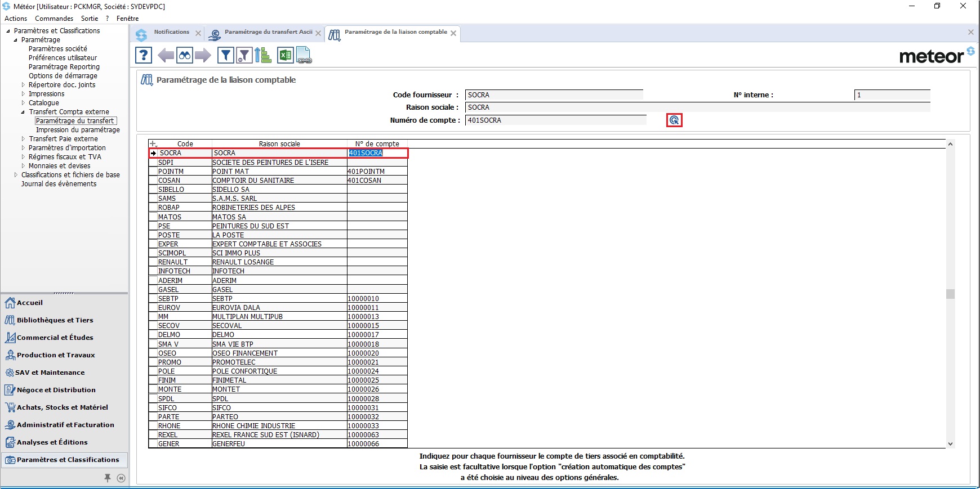The image size is (980, 489).
Task: Select Paramètres société in tree
Action: pos(58,49)
